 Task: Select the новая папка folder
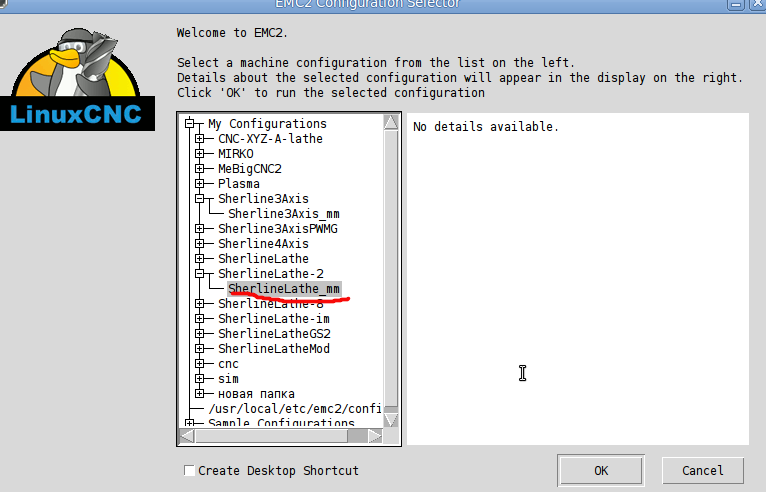[x=256, y=394]
